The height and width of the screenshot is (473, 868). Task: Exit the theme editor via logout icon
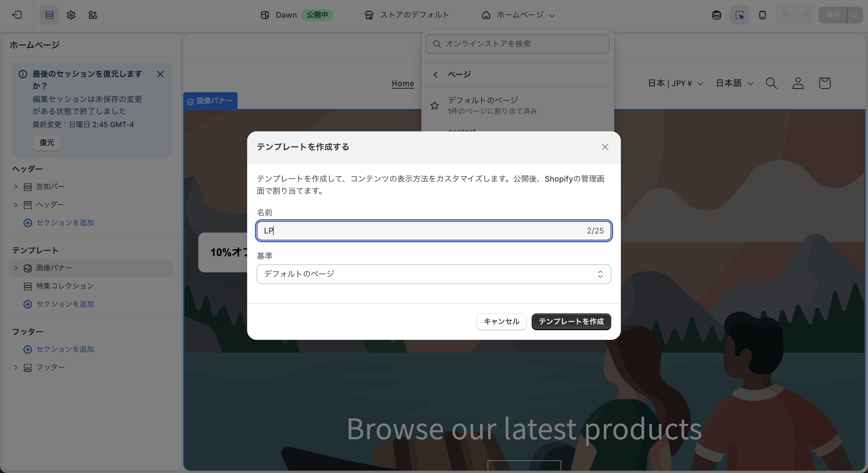tap(17, 15)
